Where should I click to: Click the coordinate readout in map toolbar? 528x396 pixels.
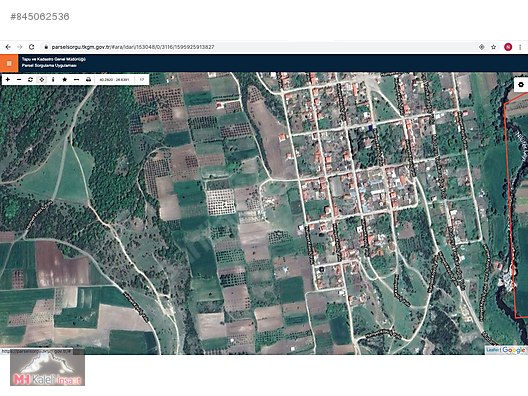pyautogui.click(x=114, y=80)
